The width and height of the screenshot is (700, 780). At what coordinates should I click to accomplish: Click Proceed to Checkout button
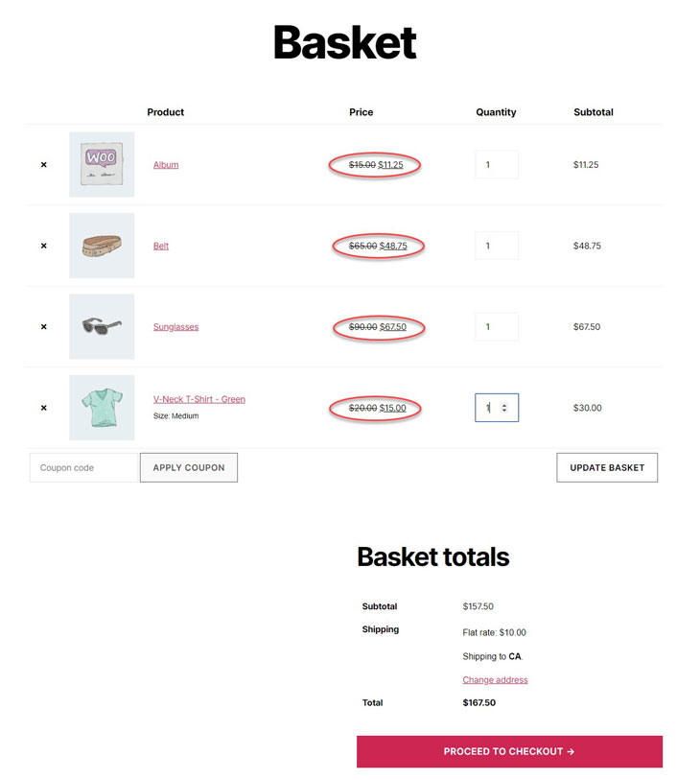click(509, 751)
